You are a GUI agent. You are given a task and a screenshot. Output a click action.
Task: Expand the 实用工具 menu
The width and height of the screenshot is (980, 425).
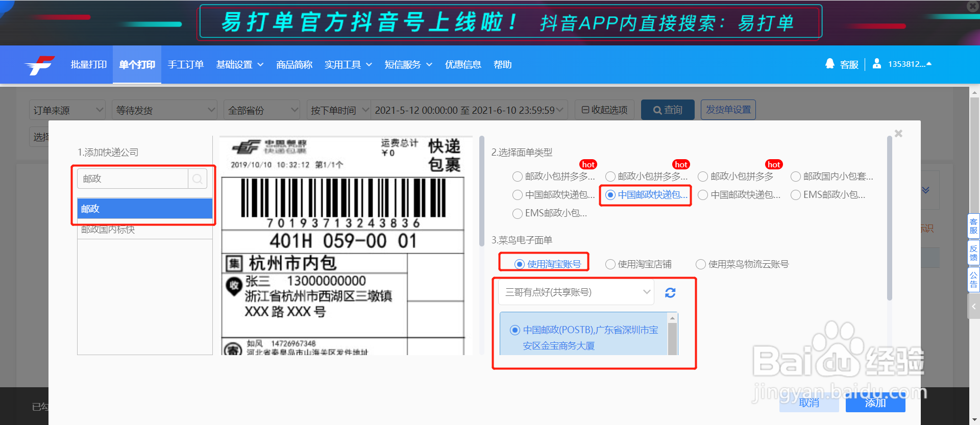coord(348,65)
